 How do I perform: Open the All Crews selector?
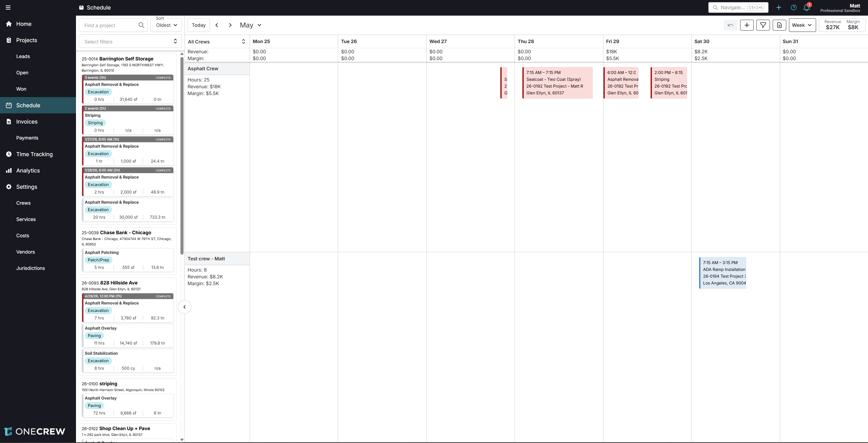pos(217,41)
